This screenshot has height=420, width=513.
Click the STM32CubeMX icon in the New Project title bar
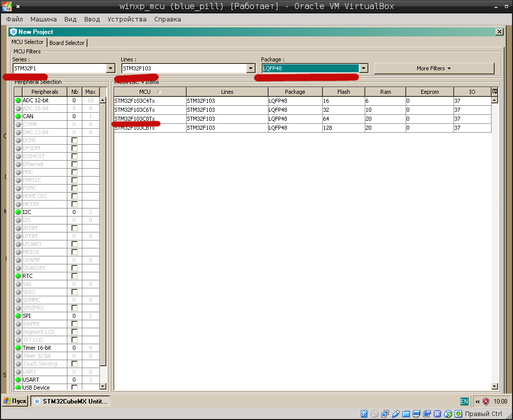[13, 32]
